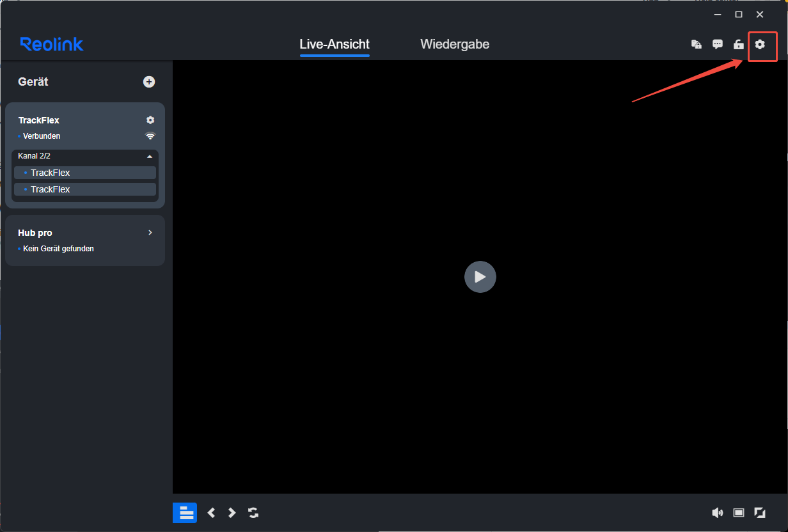The height and width of the screenshot is (532, 788).
Task: Click the TrackFlex device name
Action: point(39,120)
